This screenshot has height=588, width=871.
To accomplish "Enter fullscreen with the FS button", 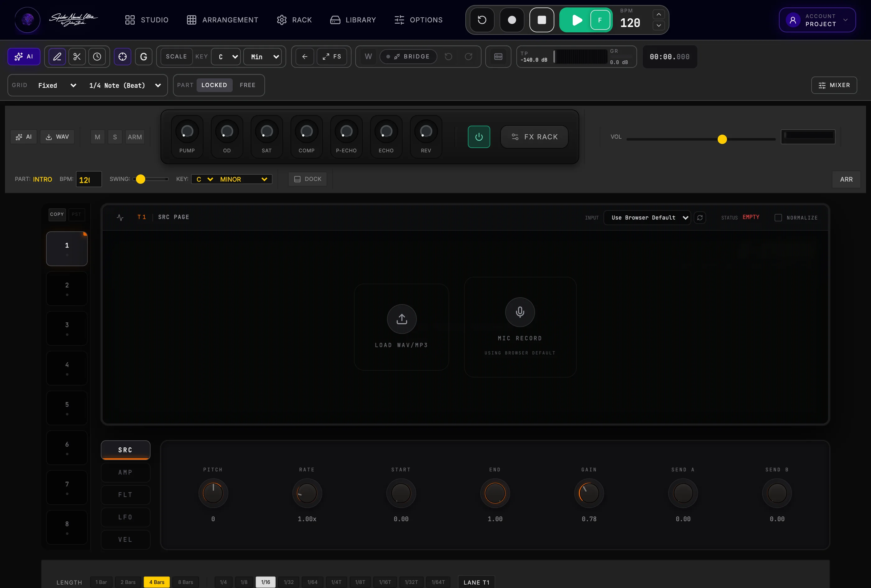I will 332,57.
